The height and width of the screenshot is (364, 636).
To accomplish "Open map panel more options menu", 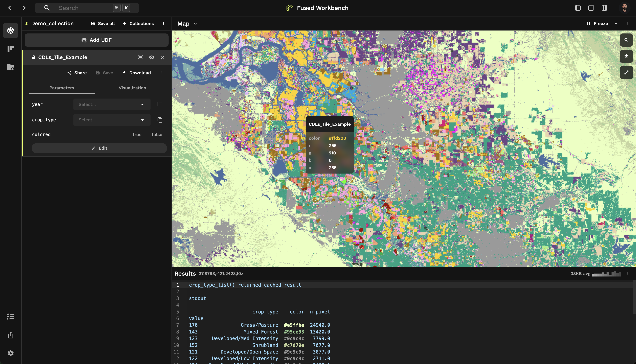I will tap(628, 24).
